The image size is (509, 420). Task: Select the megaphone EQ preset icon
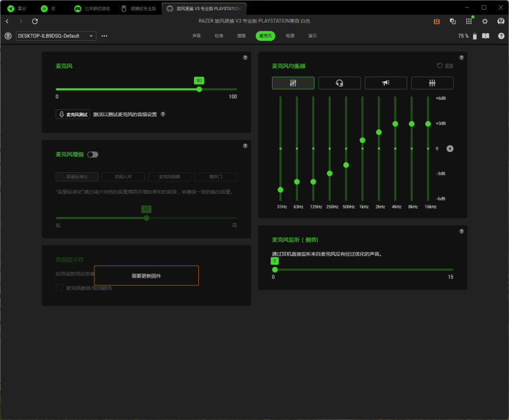[385, 83]
